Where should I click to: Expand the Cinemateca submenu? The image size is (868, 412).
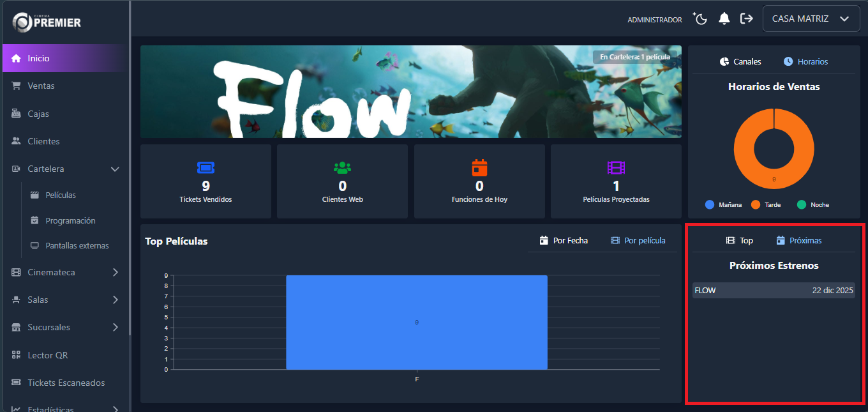[115, 272]
